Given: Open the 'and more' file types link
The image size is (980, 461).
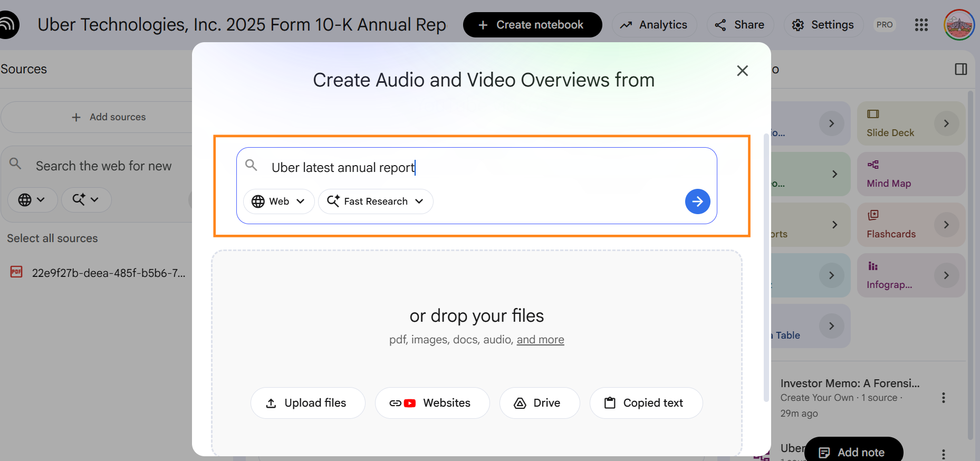Looking at the screenshot, I should pyautogui.click(x=540, y=340).
